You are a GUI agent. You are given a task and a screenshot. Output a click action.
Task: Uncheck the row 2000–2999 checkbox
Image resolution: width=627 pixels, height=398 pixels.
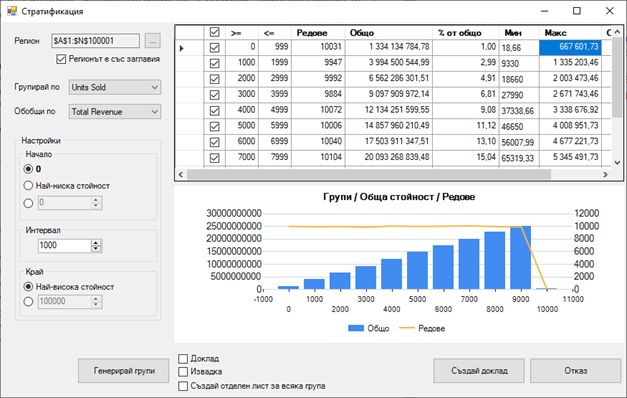215,79
